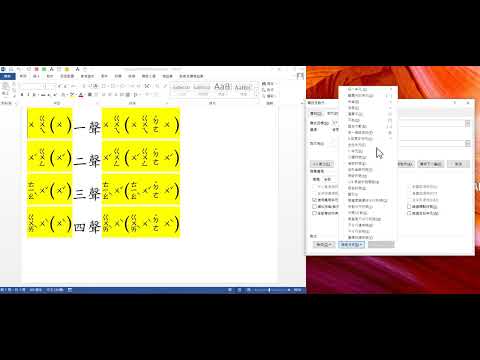Image resolution: width=480 pixels, height=360 pixels.
Task: Apply the yellow text highlight color
Action: coord(71,95)
